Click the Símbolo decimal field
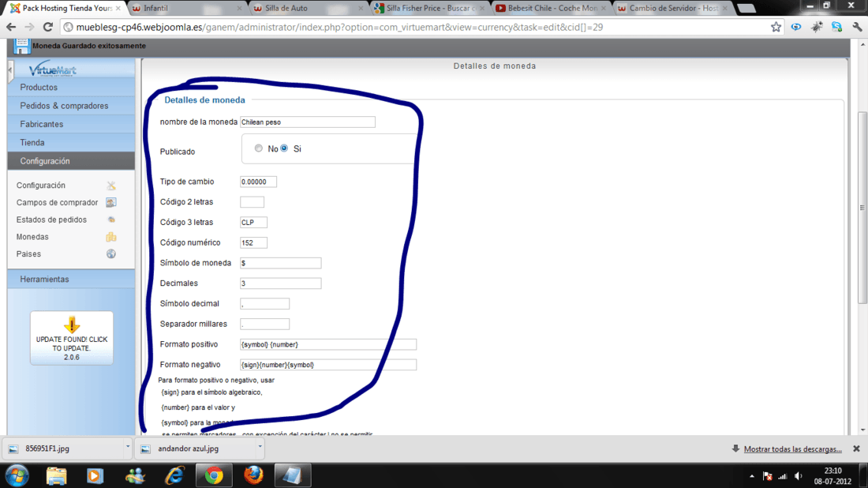The image size is (868, 488). 265,303
